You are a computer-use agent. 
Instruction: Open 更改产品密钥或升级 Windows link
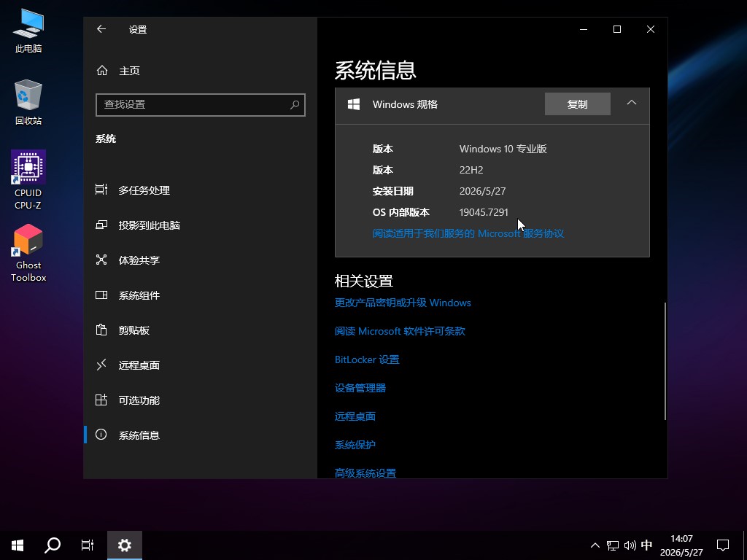pyautogui.click(x=403, y=303)
